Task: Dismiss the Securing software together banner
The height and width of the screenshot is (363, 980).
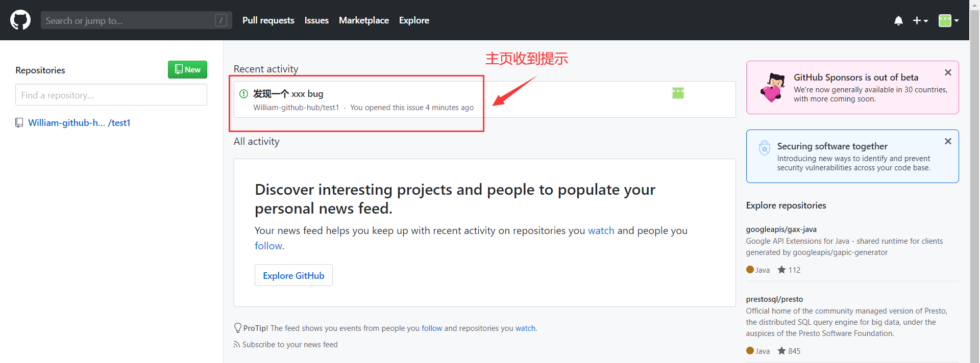Action: pyautogui.click(x=948, y=141)
